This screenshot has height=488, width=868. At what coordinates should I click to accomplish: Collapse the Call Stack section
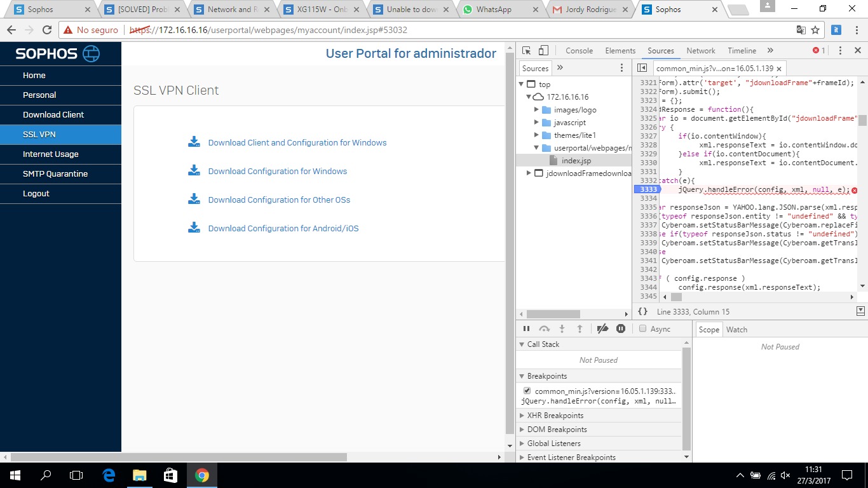(522, 344)
